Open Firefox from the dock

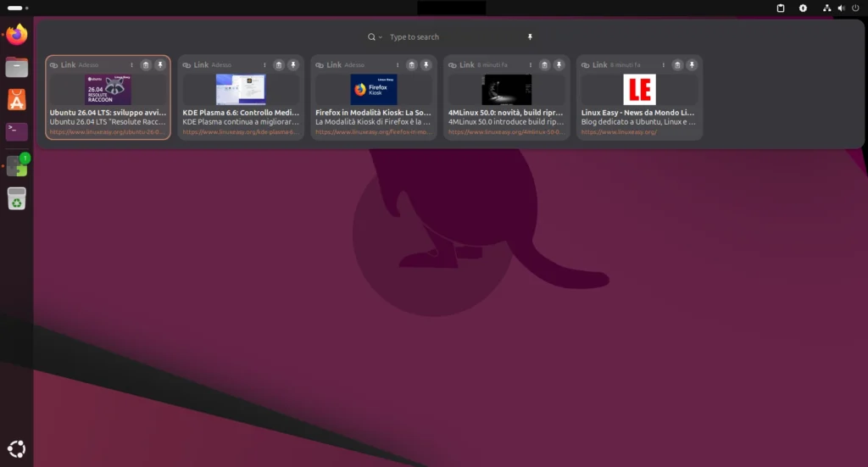click(17, 35)
